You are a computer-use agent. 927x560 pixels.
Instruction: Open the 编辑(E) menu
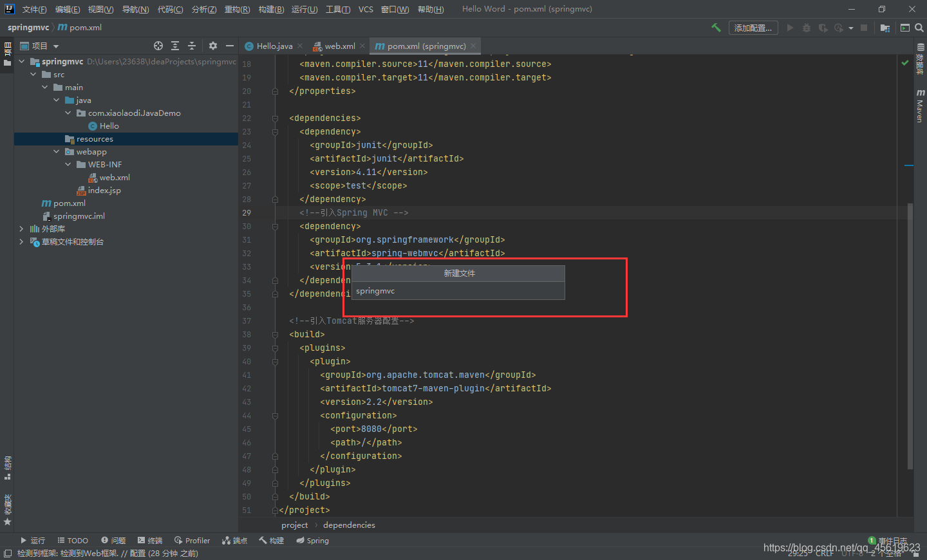click(x=68, y=9)
